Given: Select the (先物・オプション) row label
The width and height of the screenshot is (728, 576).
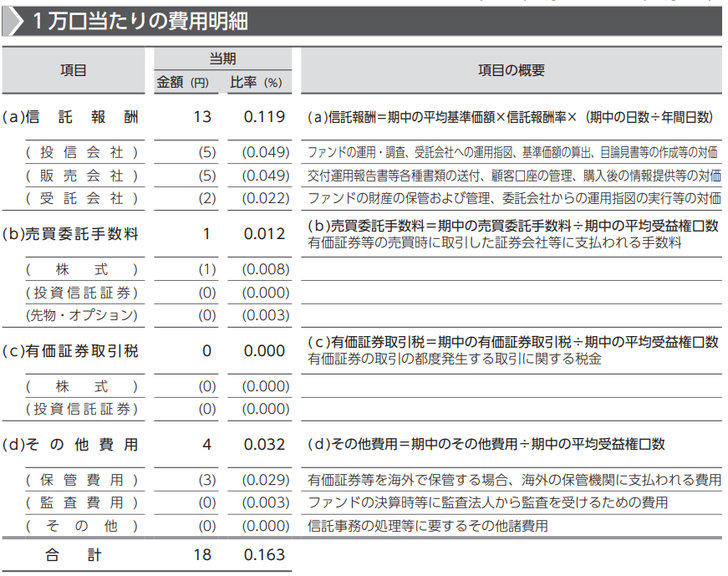Looking at the screenshot, I should [x=82, y=315].
